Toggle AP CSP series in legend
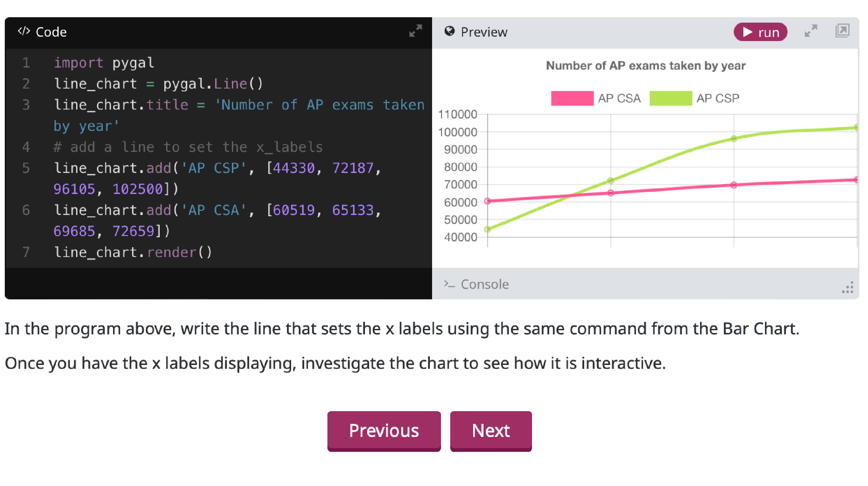This screenshot has width=868, height=486. [x=717, y=98]
